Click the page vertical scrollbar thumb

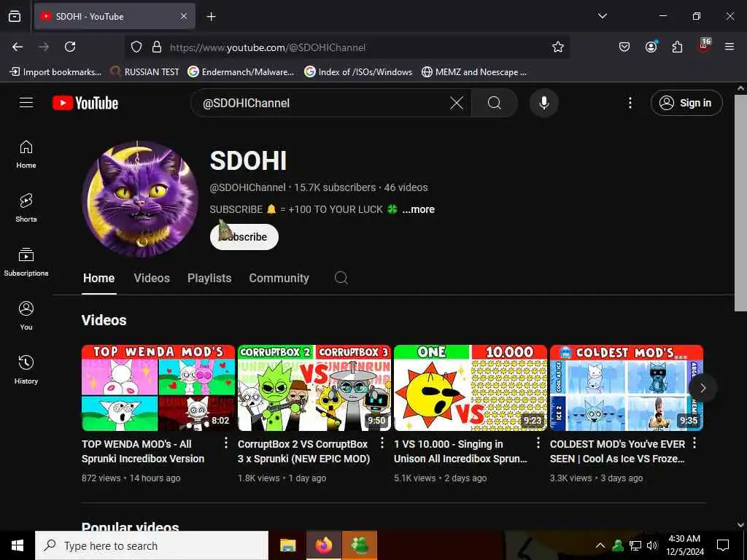coord(740,203)
